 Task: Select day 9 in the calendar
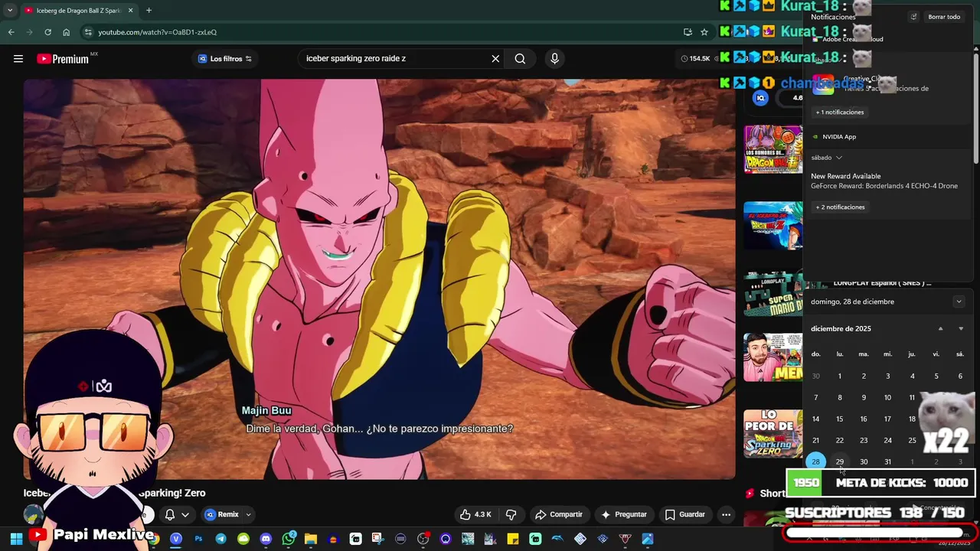click(x=864, y=397)
